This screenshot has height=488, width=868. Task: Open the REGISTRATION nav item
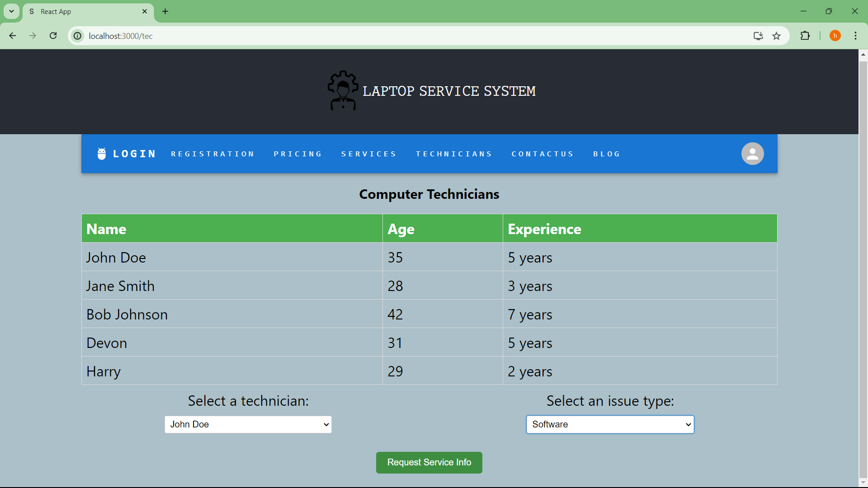[x=212, y=154]
